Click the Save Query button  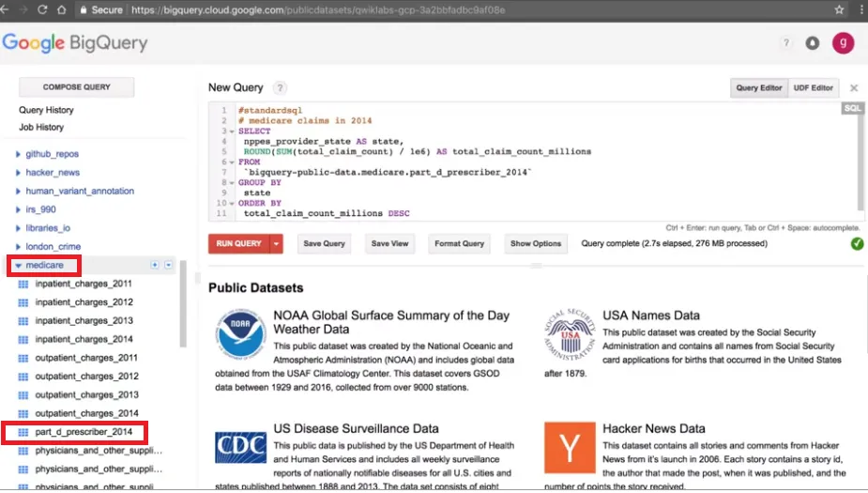(x=324, y=244)
